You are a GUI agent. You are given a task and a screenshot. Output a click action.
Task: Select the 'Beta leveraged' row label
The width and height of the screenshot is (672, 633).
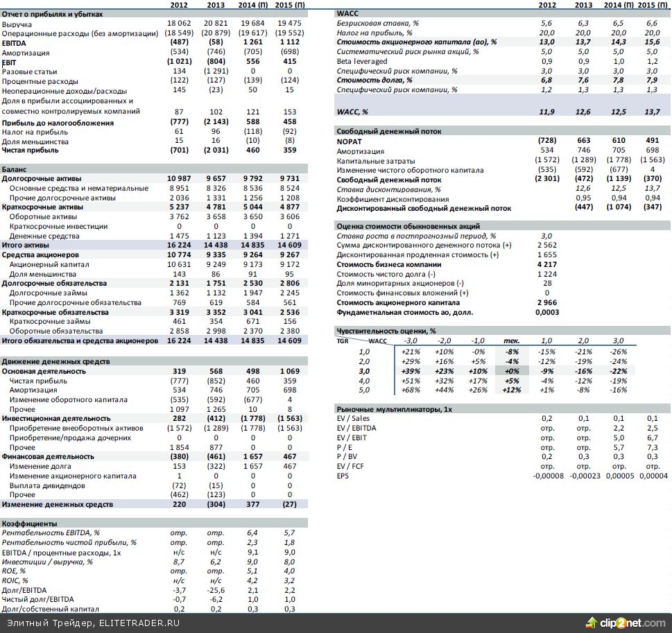pos(362,61)
